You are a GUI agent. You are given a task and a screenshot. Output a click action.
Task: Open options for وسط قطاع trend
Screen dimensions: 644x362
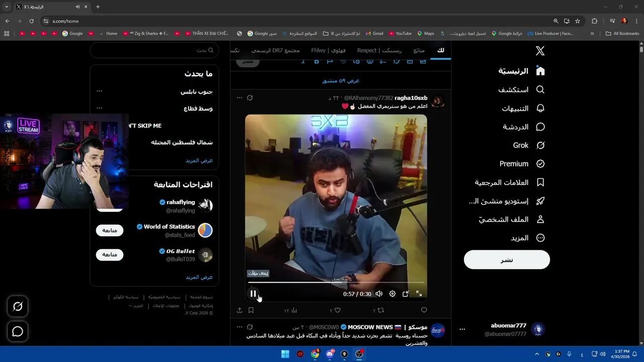100,108
